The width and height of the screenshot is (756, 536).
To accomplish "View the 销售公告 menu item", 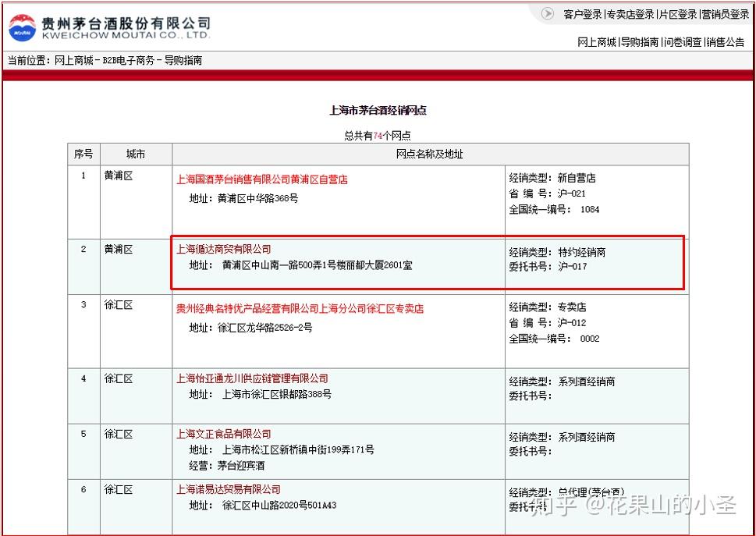I will [725, 42].
